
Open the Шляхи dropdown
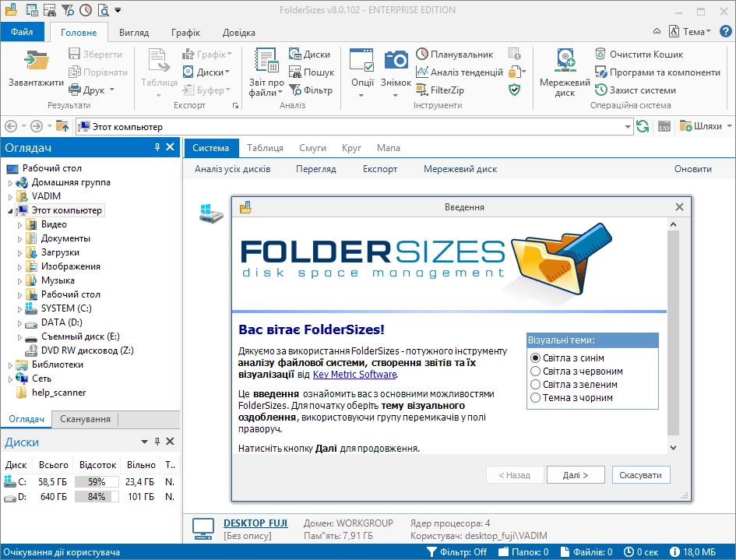pos(705,126)
